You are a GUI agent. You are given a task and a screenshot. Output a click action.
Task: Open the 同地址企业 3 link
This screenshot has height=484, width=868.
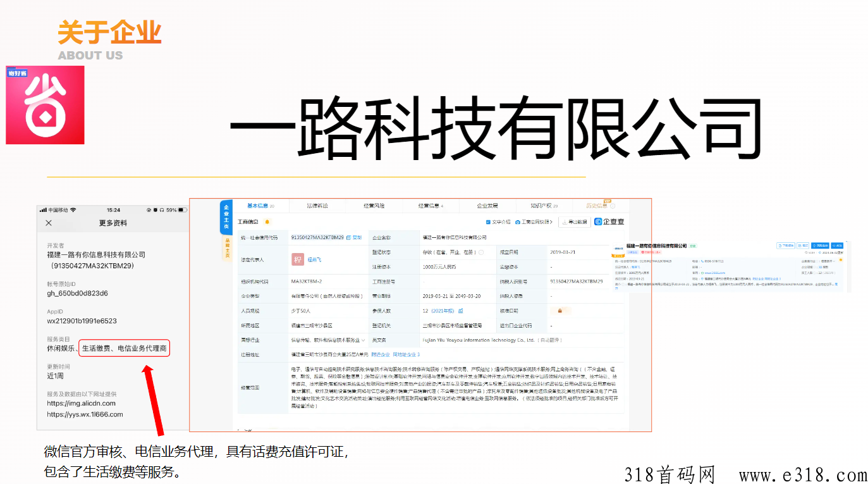click(406, 355)
